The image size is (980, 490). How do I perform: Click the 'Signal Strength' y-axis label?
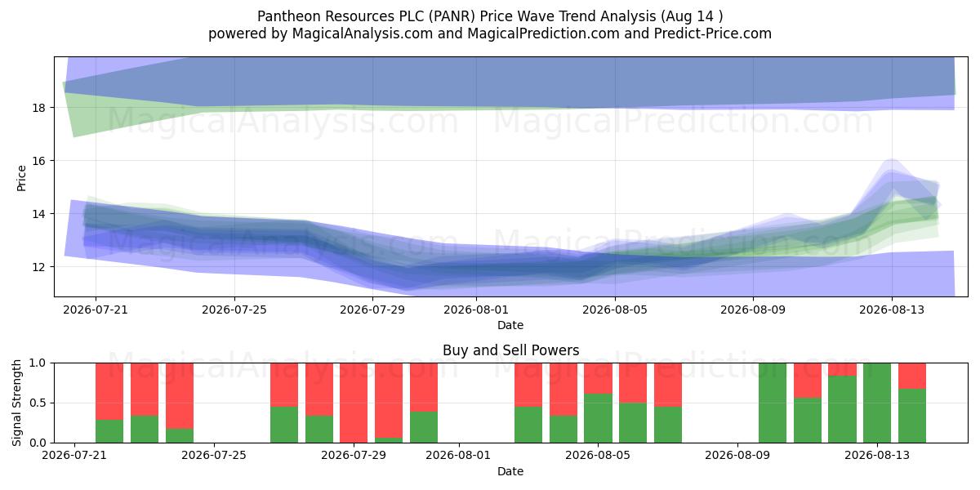[18, 403]
